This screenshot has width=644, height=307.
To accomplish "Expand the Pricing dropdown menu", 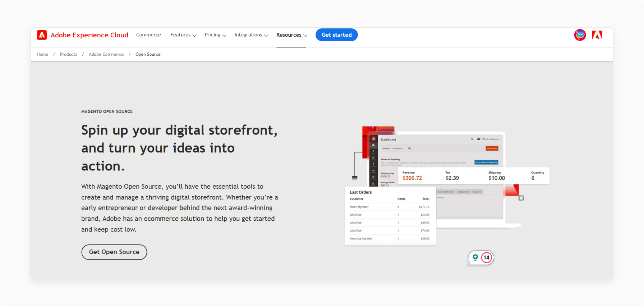I will click(215, 35).
